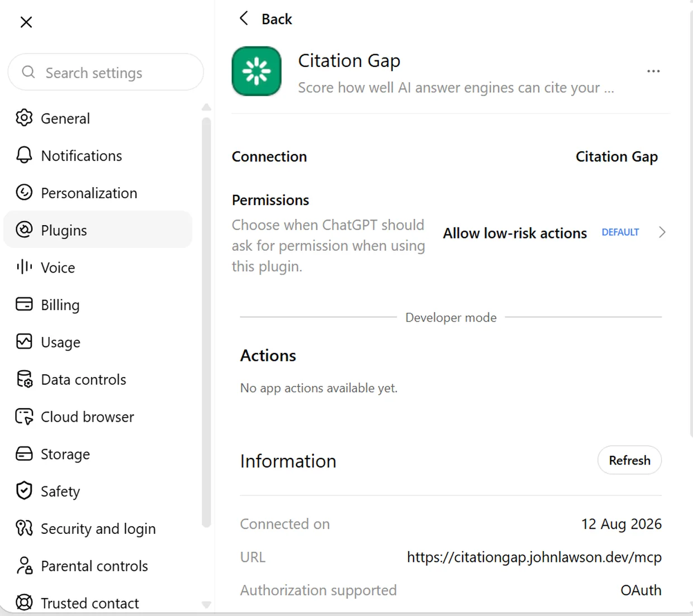Go to Storage settings
Viewport: 693px width, 616px height.
point(98,454)
